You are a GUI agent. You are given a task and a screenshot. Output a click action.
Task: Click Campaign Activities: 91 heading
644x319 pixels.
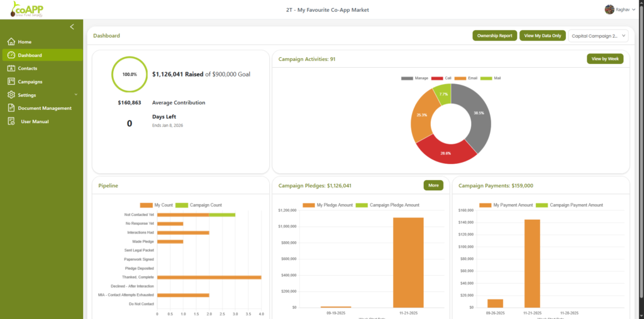[307, 59]
